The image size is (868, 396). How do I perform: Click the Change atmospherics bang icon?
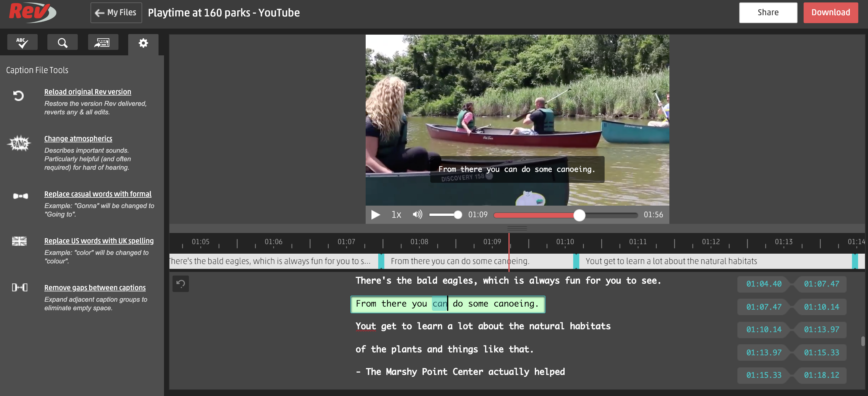coord(19,143)
